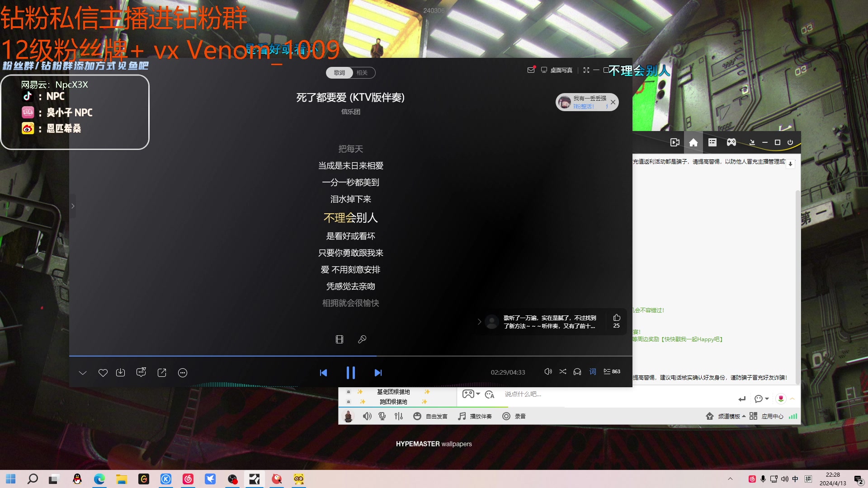
Task: Click the artist name 信乐团
Action: pos(351,112)
